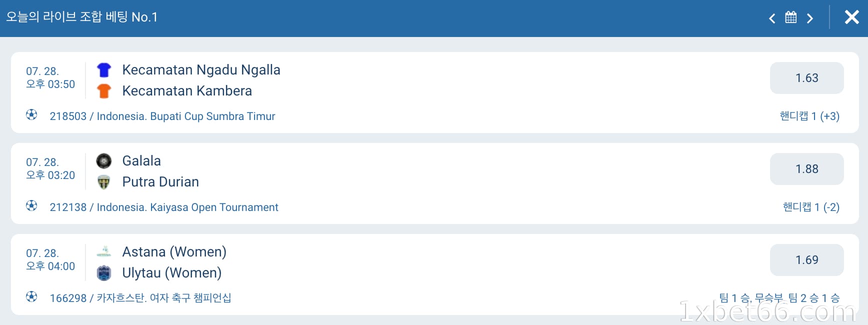Select the 1.69 odds button
The width and height of the screenshot is (868, 325).
point(806,260)
